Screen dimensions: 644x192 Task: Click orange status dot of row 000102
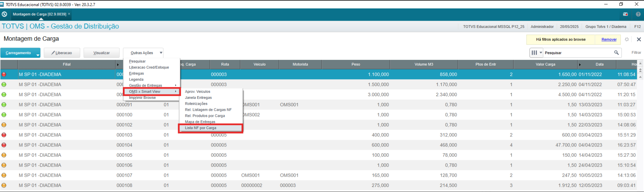tap(4, 125)
